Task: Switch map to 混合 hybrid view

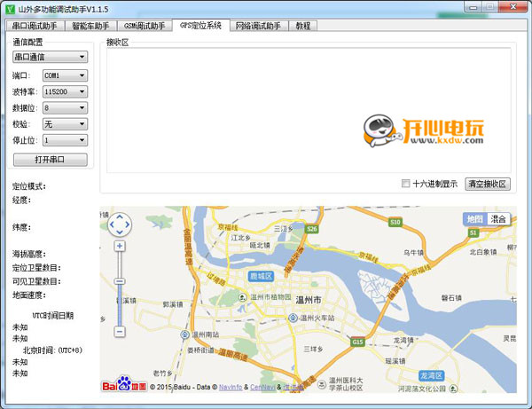Action: click(x=499, y=218)
